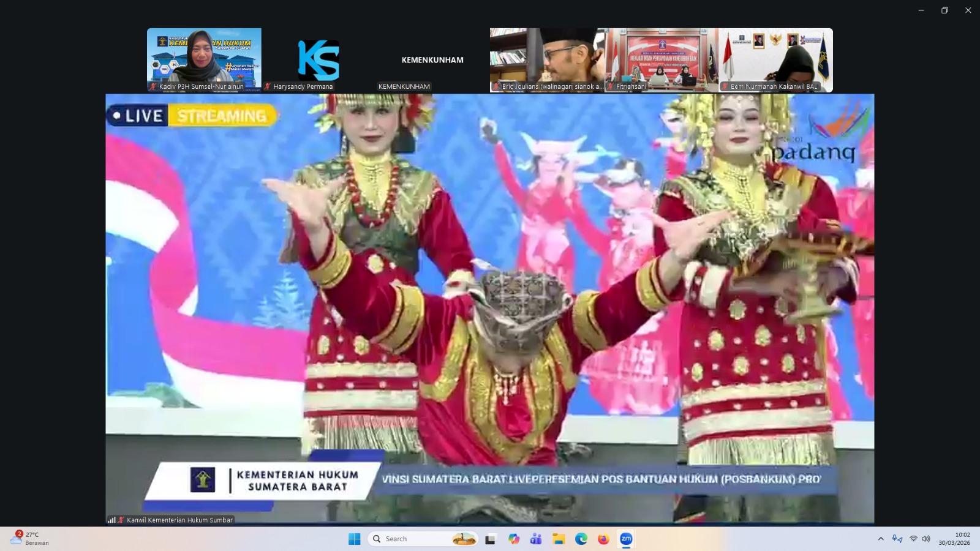Image resolution: width=980 pixels, height=551 pixels.
Task: Open Task View icon
Action: [x=491, y=539]
